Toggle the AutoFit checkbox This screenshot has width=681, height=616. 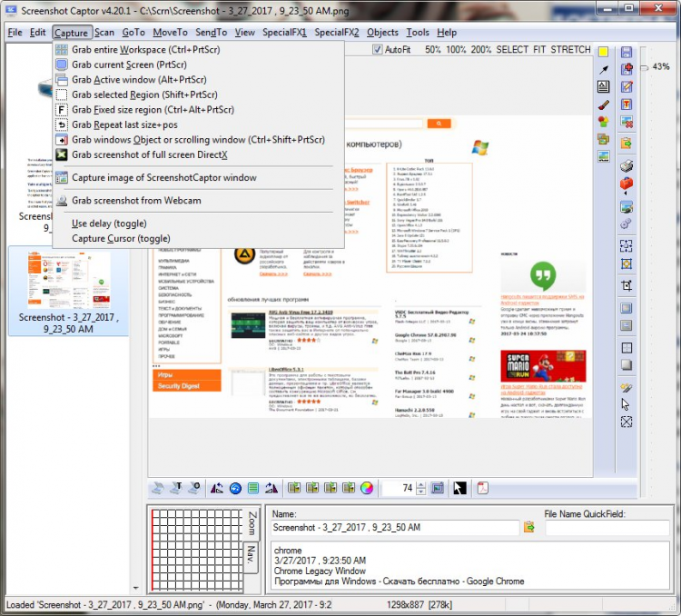(x=377, y=50)
